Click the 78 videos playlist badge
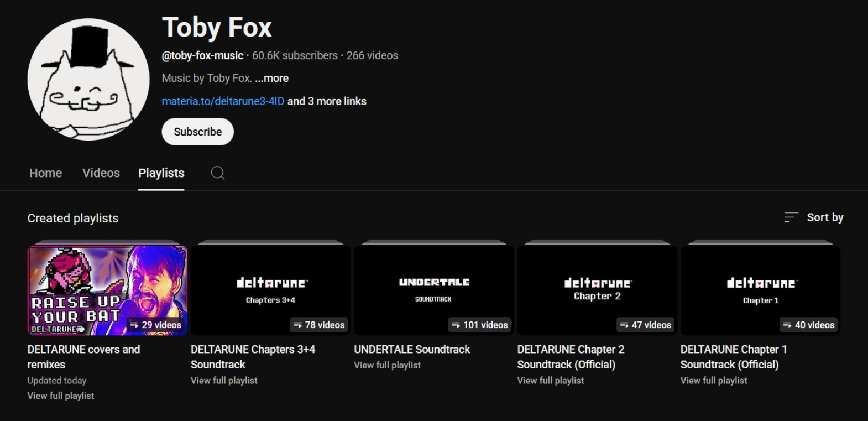The width and height of the screenshot is (868, 421). [319, 325]
